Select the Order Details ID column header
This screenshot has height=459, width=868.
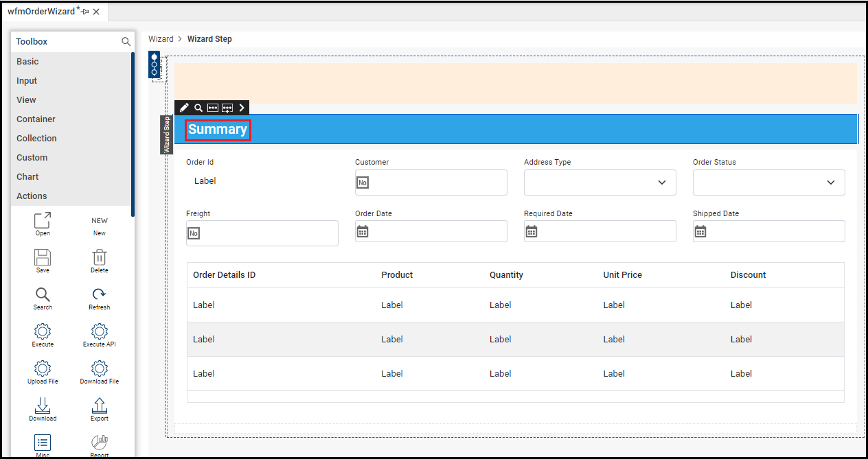click(225, 275)
